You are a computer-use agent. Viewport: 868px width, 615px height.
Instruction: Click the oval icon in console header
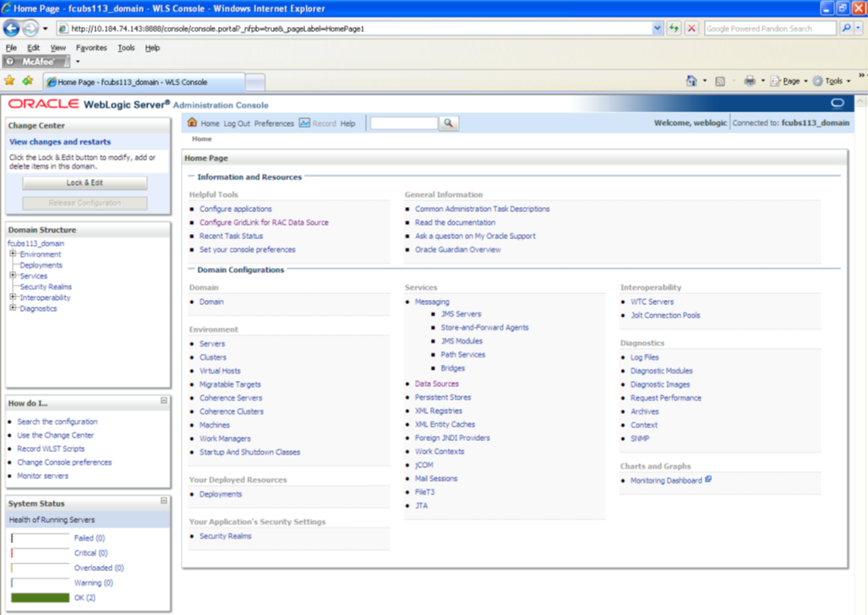[x=838, y=103]
